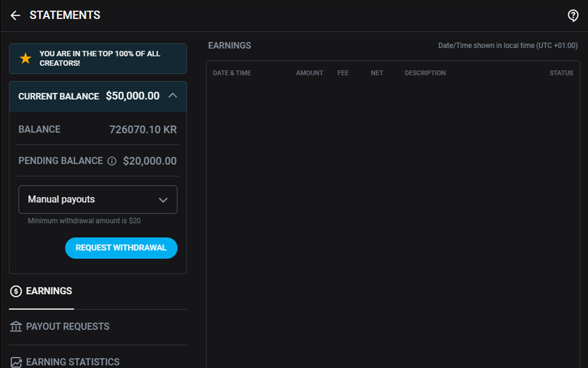Click the $20,000.00 pending balance value
588x368 pixels.
pyautogui.click(x=150, y=161)
